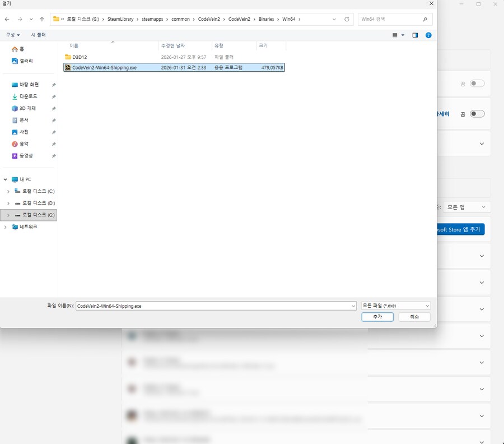Expand 로컬 디스크 (C:) tree node

tap(8, 191)
